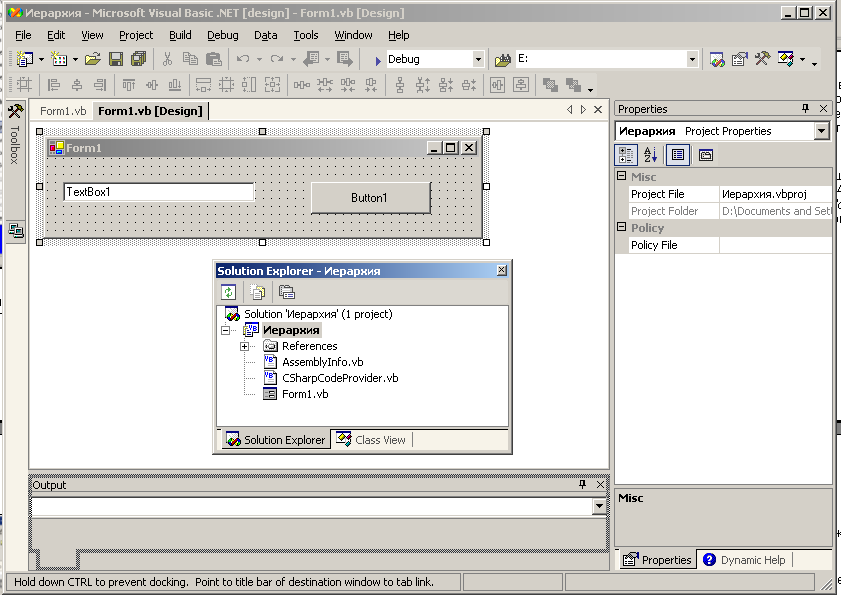Open the Build menu
The width and height of the screenshot is (841, 595).
(x=180, y=35)
